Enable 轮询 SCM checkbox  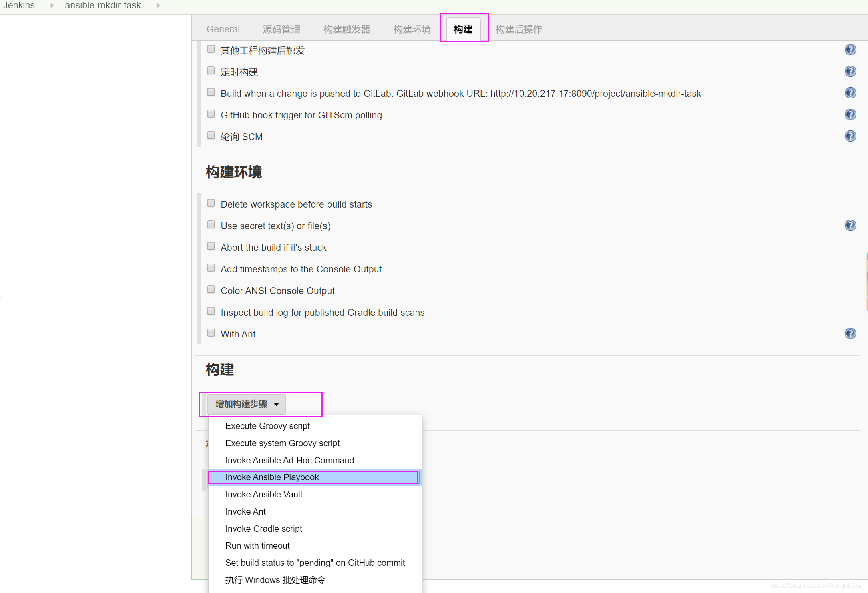(211, 135)
